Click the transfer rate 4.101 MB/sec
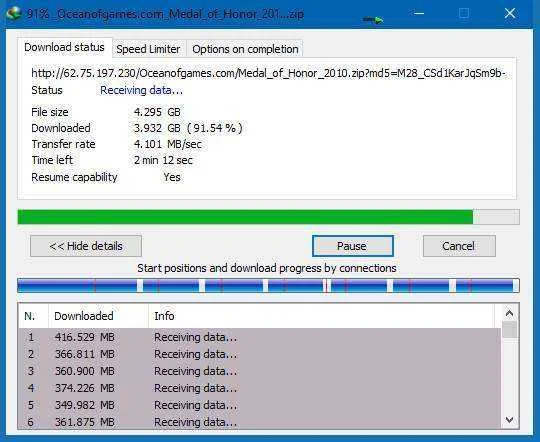This screenshot has width=540, height=442. tap(168, 144)
